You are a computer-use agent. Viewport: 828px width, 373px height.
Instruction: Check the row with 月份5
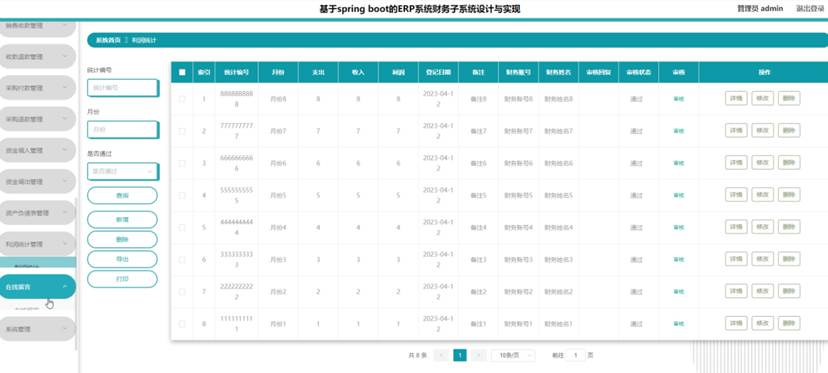tap(182, 195)
